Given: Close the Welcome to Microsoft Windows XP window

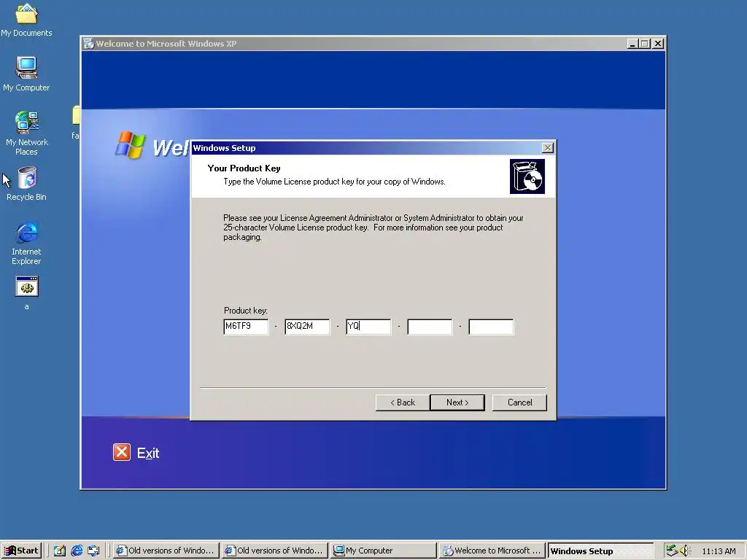Looking at the screenshot, I should coord(658,44).
